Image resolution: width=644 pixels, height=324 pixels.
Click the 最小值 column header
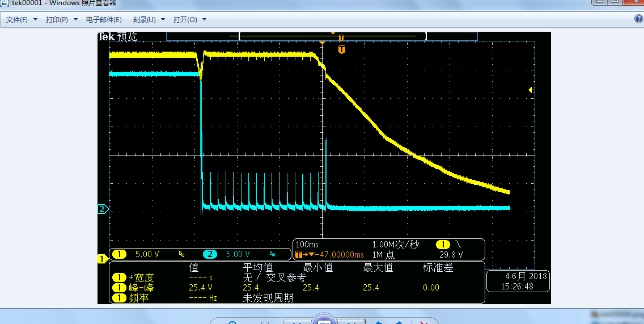[x=318, y=268]
